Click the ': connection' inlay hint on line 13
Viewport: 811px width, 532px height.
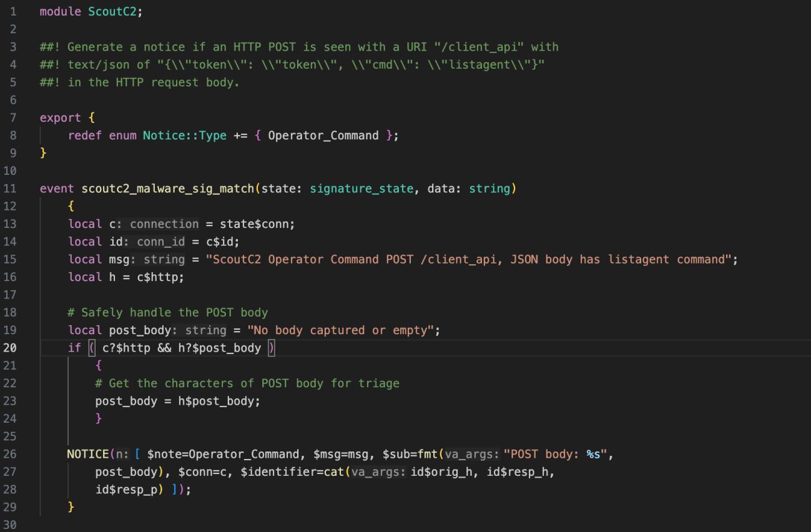[x=158, y=224]
